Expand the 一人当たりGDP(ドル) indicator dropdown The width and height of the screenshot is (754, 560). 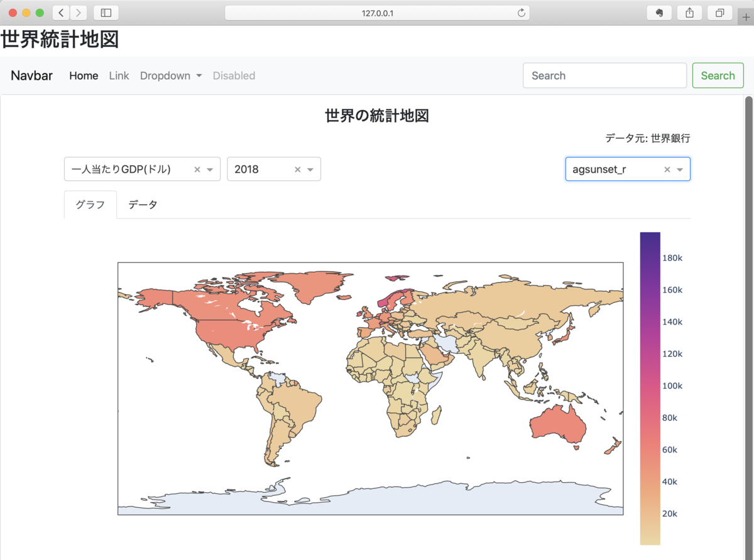click(x=210, y=170)
